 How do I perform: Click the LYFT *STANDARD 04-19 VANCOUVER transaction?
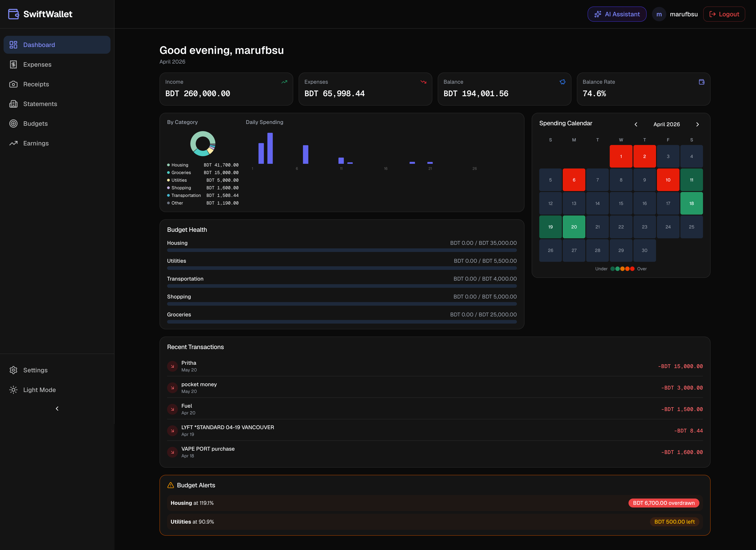[x=435, y=431]
